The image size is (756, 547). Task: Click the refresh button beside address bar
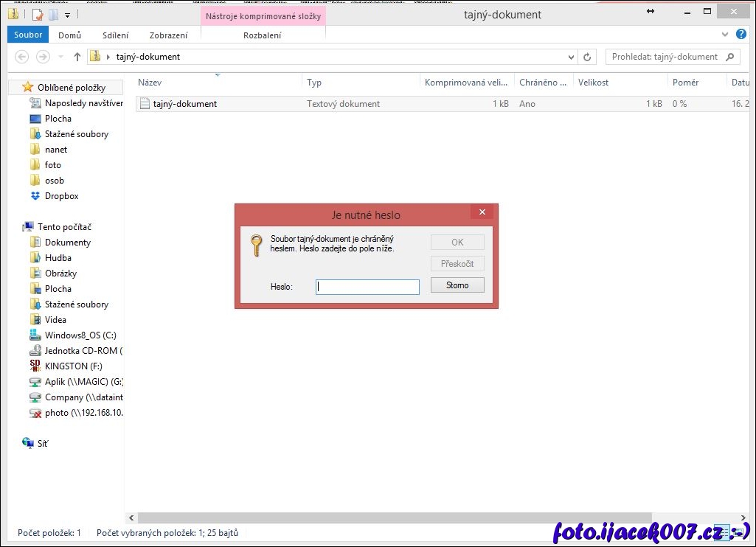click(x=587, y=57)
